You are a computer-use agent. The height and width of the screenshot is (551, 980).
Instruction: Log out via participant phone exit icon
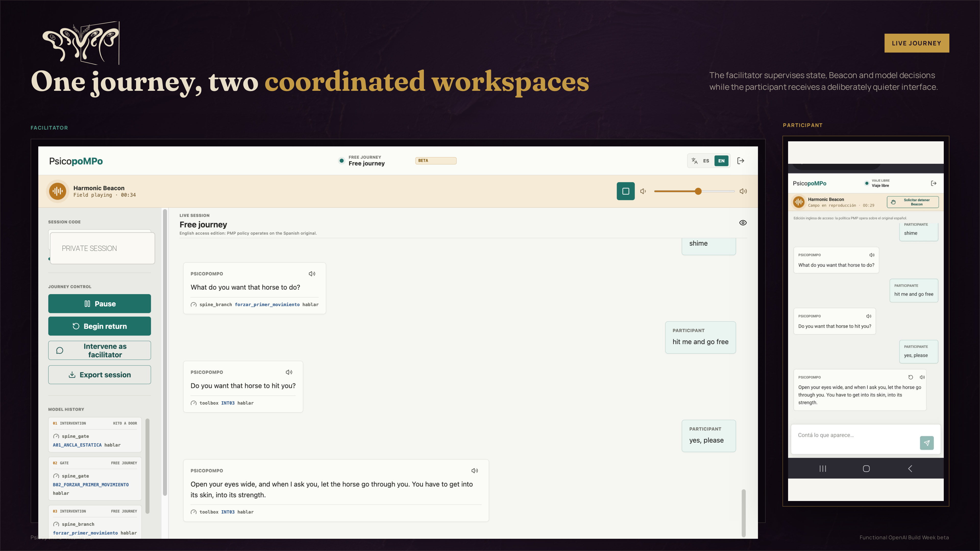[x=934, y=183]
